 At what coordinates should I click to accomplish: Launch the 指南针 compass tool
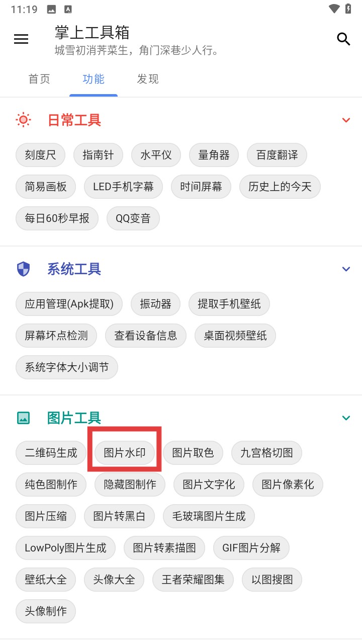point(98,155)
